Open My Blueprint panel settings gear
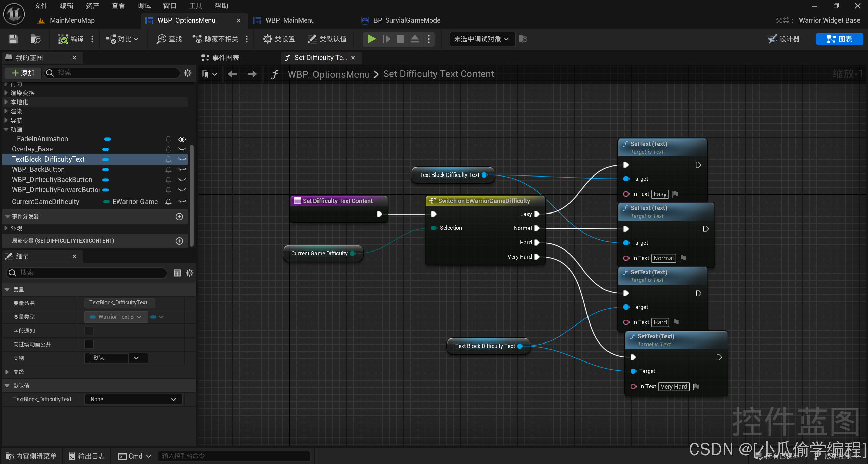868x464 pixels. [188, 73]
